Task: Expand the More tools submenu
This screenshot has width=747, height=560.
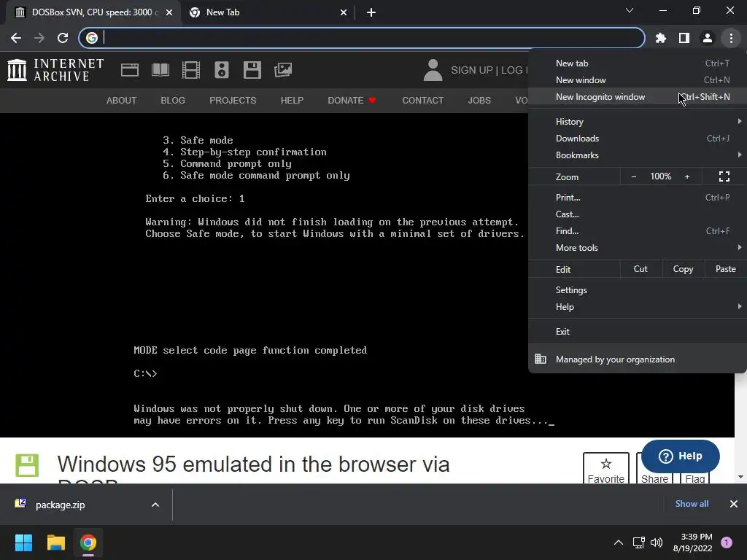Action: [638, 248]
